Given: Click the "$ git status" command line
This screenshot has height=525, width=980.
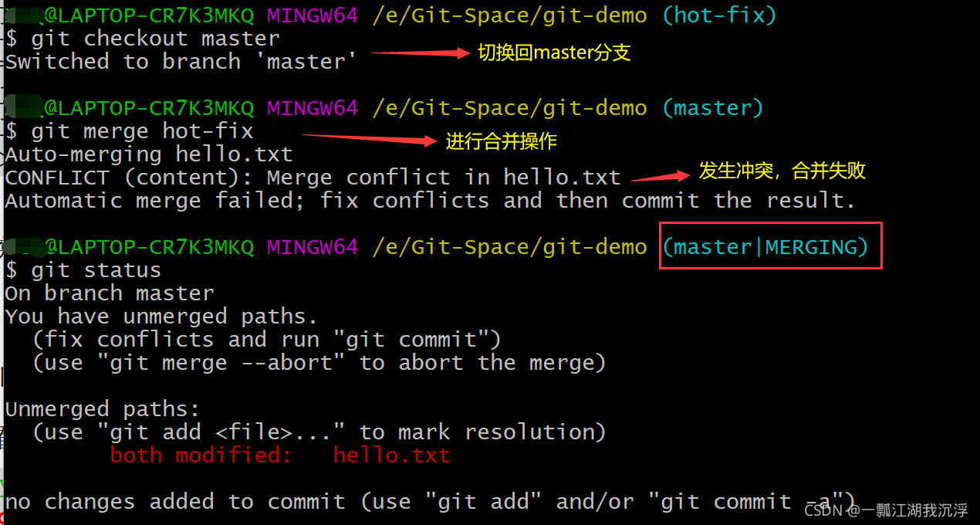Looking at the screenshot, I should (83, 270).
